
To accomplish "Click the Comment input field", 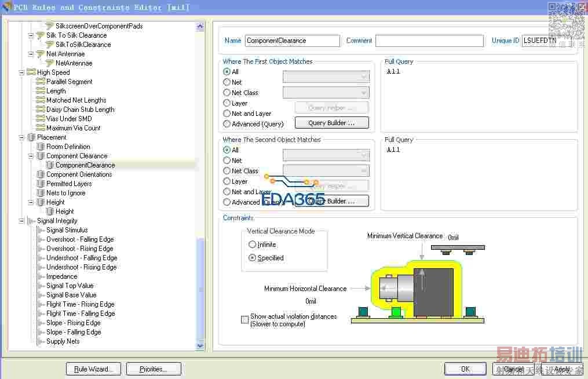I will pyautogui.click(x=429, y=41).
